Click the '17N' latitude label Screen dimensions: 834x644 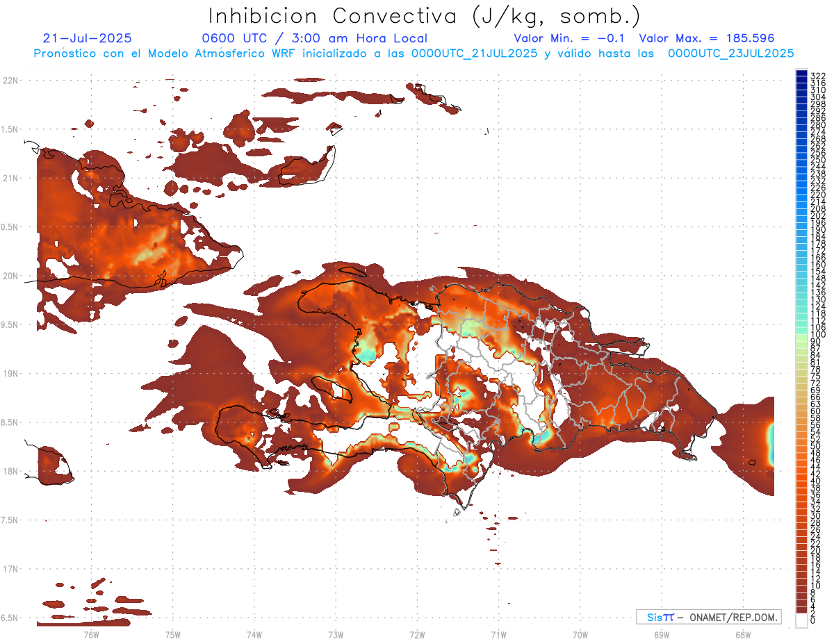tap(12, 569)
